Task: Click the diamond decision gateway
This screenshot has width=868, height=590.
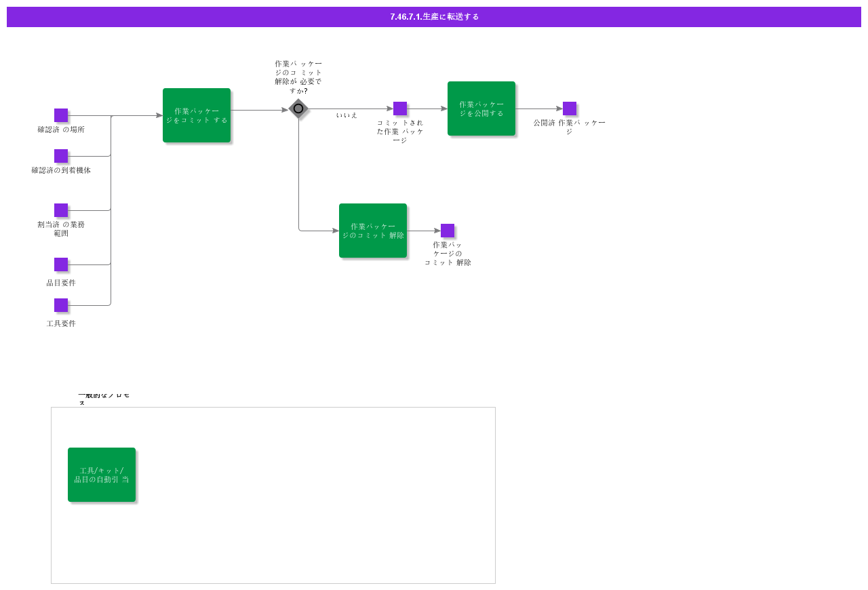Action: tap(298, 109)
